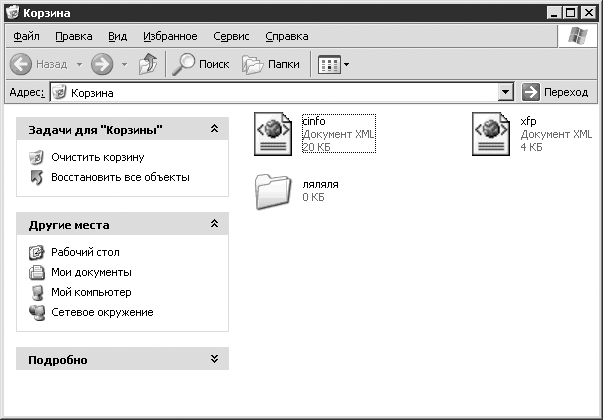
Task: Select the cinfo XML document icon
Action: [273, 134]
